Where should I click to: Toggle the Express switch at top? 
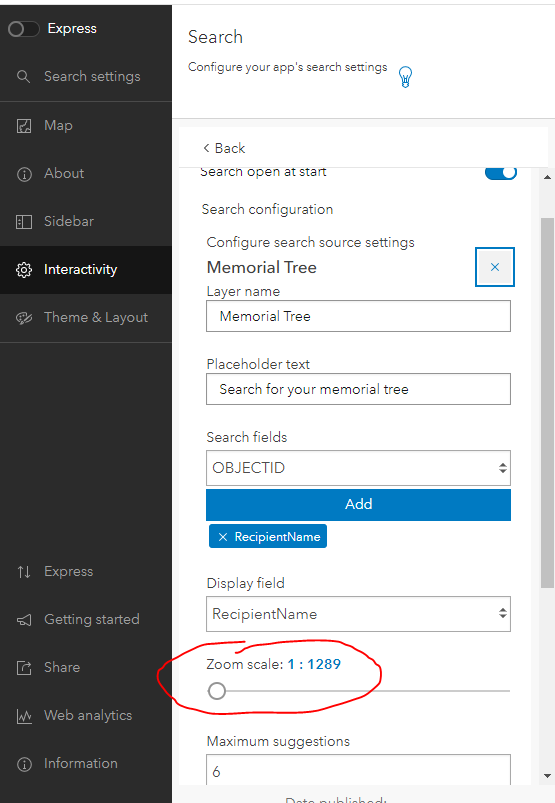point(24,29)
